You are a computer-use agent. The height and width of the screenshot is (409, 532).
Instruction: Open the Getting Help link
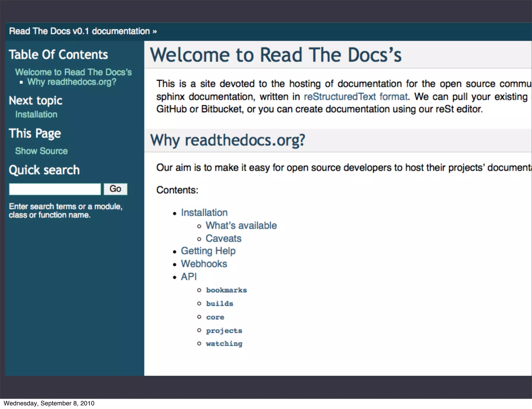(208, 251)
